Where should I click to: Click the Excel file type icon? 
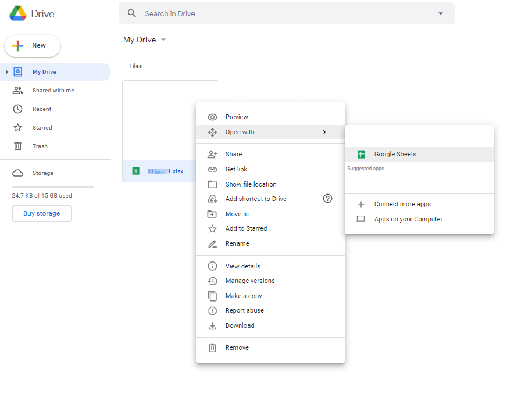135,171
